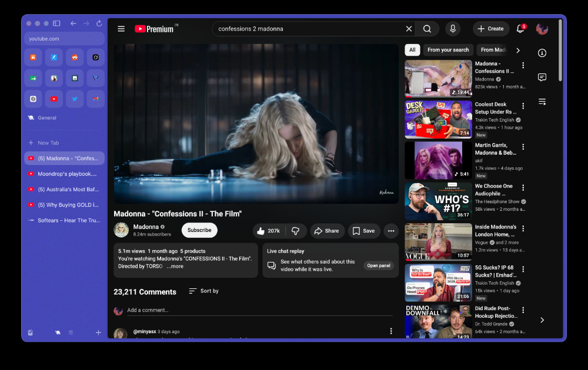Expand the description via ...more
This screenshot has height=370, width=588.
(175, 266)
